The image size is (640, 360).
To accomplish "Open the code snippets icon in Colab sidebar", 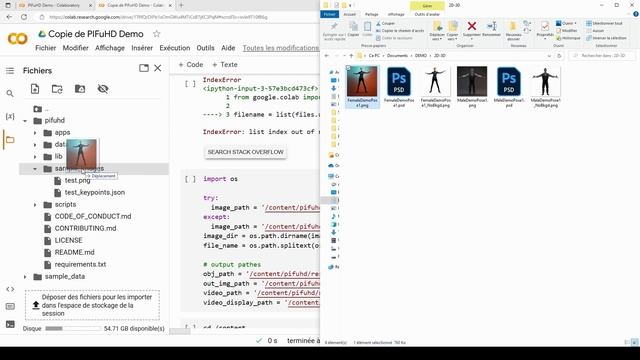I will [10, 289].
